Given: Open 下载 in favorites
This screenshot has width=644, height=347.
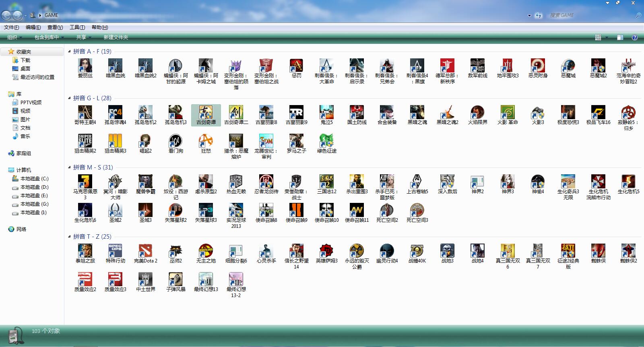Looking at the screenshot, I should pos(25,60).
